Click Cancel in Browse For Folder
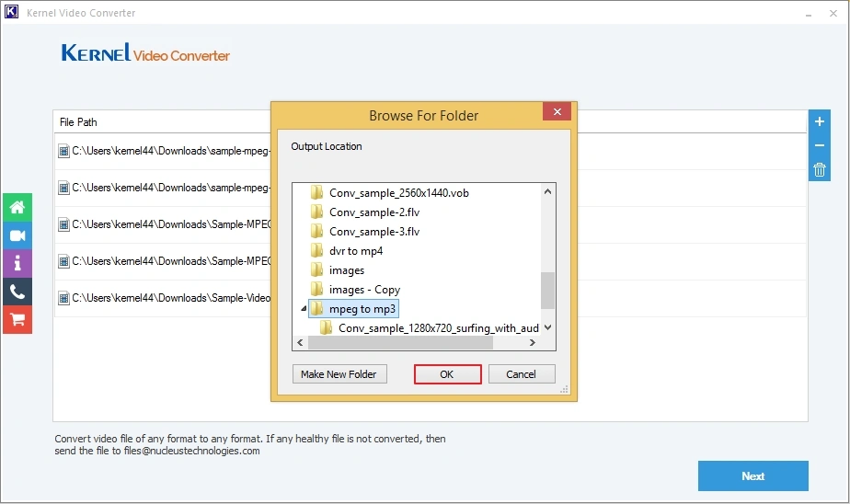Image resolution: width=850 pixels, height=504 pixels. [522, 374]
